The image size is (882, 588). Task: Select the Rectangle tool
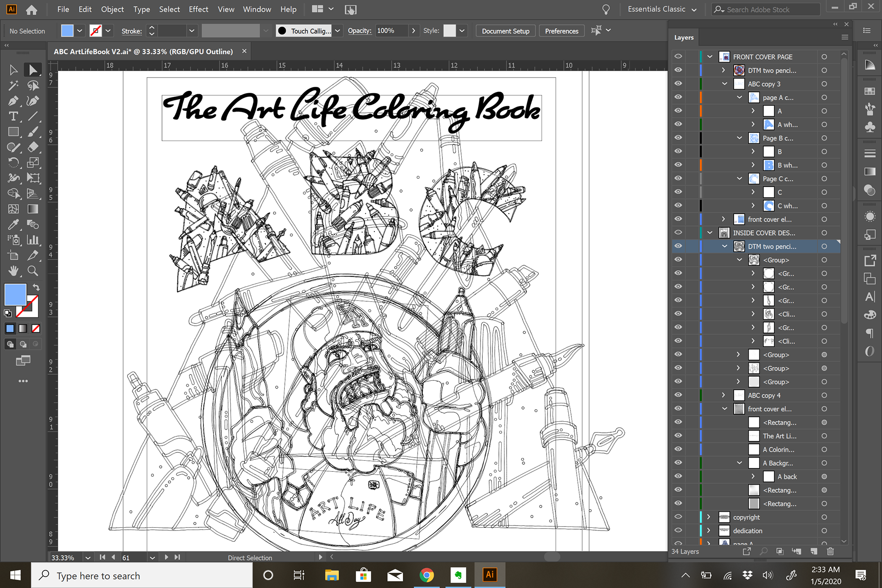[13, 132]
